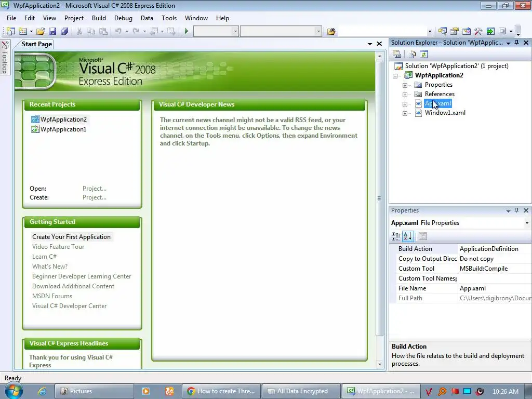Viewport: 532px width, 399px height.
Task: Click the Add New Item toolbar icon
Action: coord(23,31)
